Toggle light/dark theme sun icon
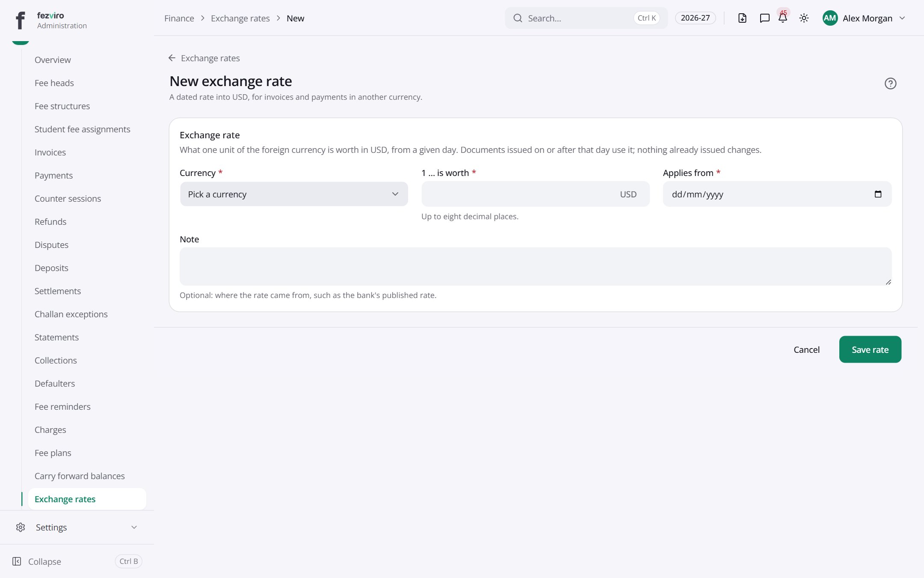 pyautogui.click(x=804, y=18)
